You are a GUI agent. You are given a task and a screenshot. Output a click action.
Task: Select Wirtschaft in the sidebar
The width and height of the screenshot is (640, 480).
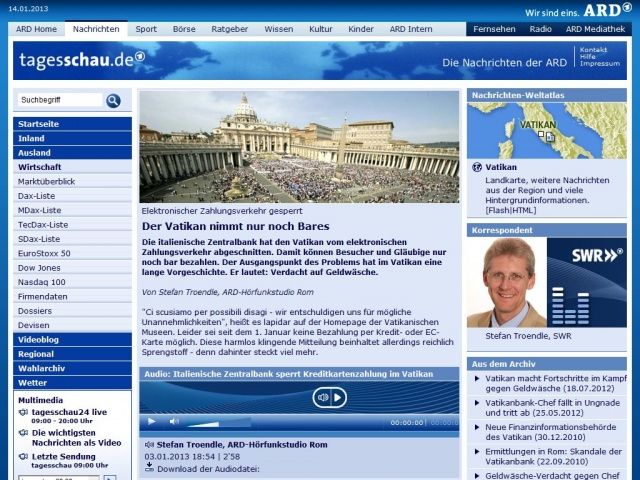[x=72, y=167]
